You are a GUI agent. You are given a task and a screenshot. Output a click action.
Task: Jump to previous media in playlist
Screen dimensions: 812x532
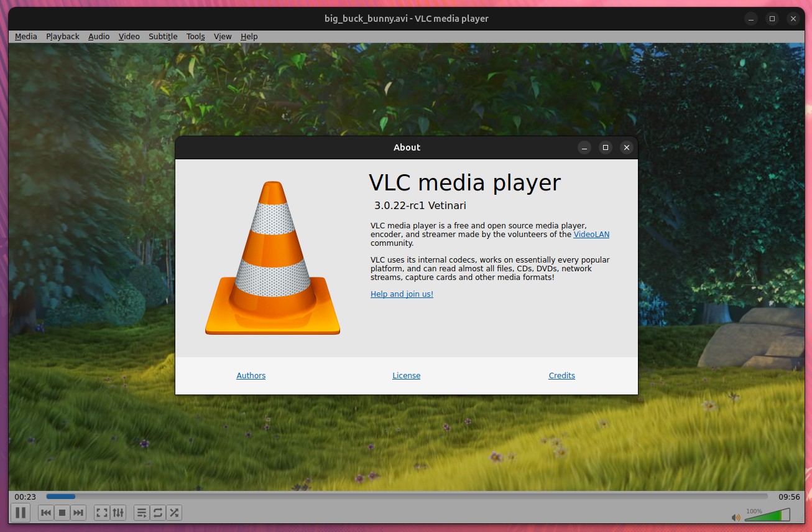pyautogui.click(x=46, y=513)
